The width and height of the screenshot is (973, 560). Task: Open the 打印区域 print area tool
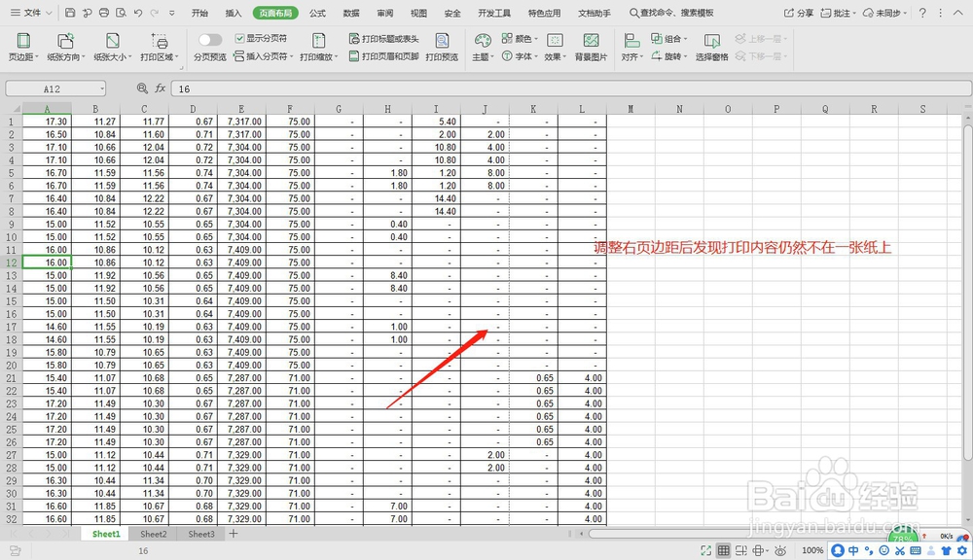pos(160,48)
